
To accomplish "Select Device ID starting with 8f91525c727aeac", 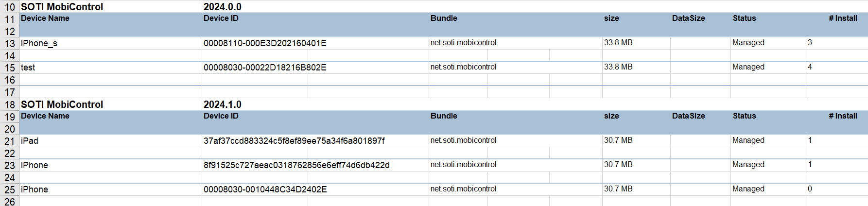I will pyautogui.click(x=315, y=165).
